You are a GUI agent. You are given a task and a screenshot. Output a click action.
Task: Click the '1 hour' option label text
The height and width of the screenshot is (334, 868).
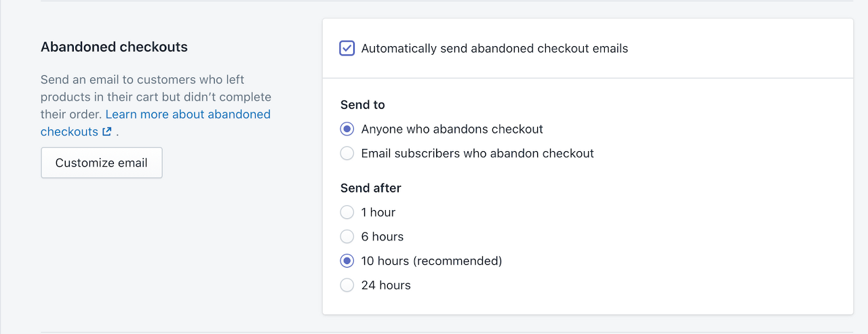(x=378, y=213)
